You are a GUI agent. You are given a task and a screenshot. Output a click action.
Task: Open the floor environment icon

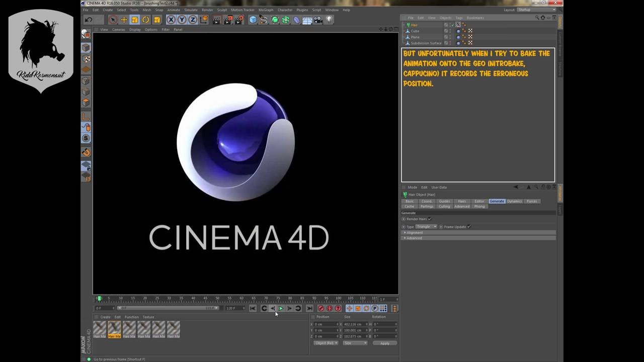[x=307, y=20]
